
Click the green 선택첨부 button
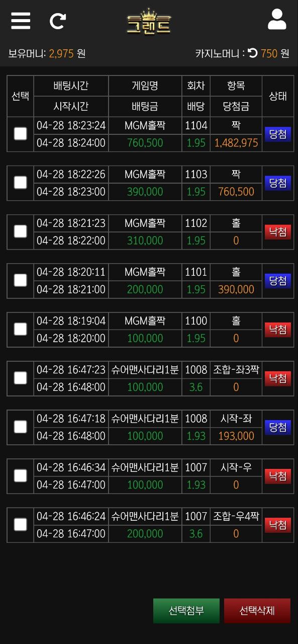pyautogui.click(x=186, y=611)
